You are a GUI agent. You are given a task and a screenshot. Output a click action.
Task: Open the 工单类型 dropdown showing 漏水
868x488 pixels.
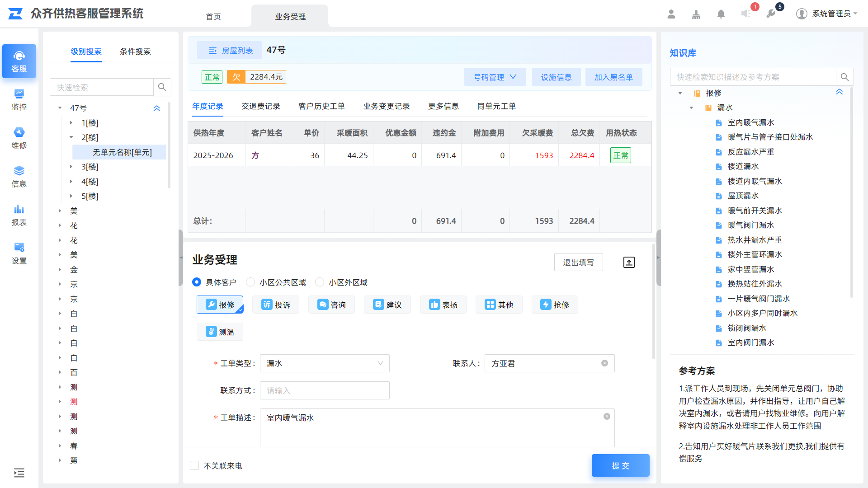325,363
